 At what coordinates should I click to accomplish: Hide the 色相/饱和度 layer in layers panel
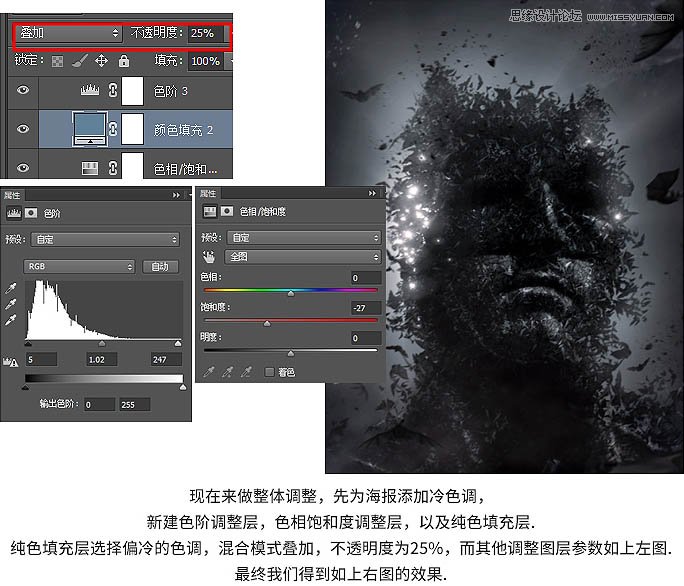(23, 168)
